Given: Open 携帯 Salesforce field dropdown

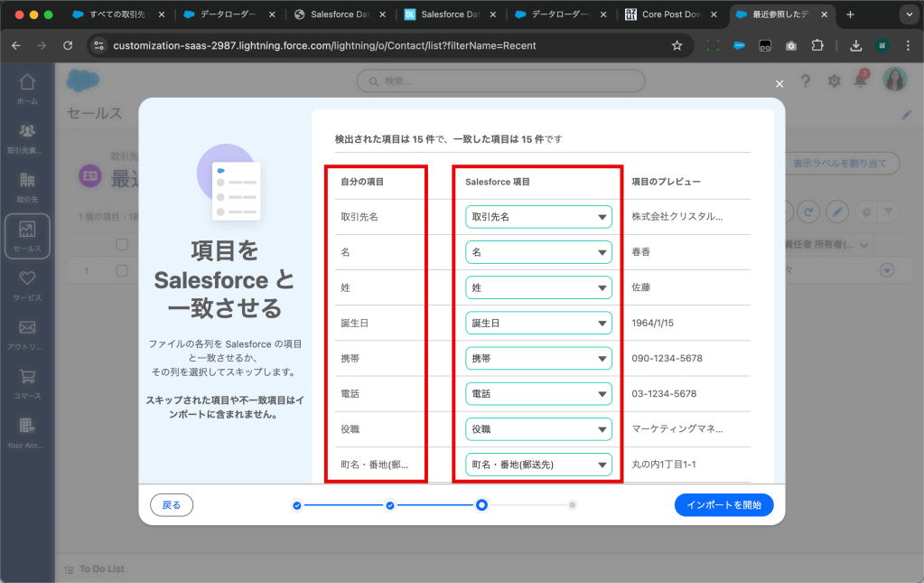Looking at the screenshot, I should pyautogui.click(x=538, y=359).
